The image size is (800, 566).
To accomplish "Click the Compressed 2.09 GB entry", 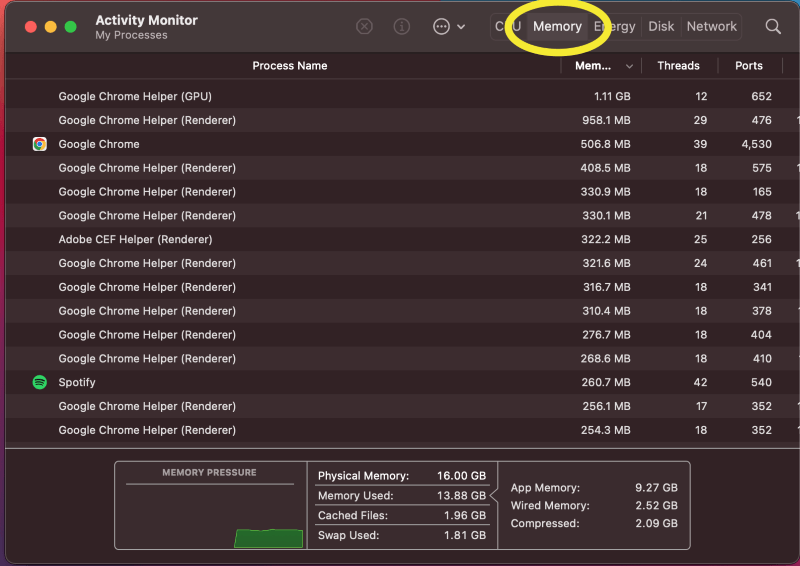I will click(x=594, y=523).
